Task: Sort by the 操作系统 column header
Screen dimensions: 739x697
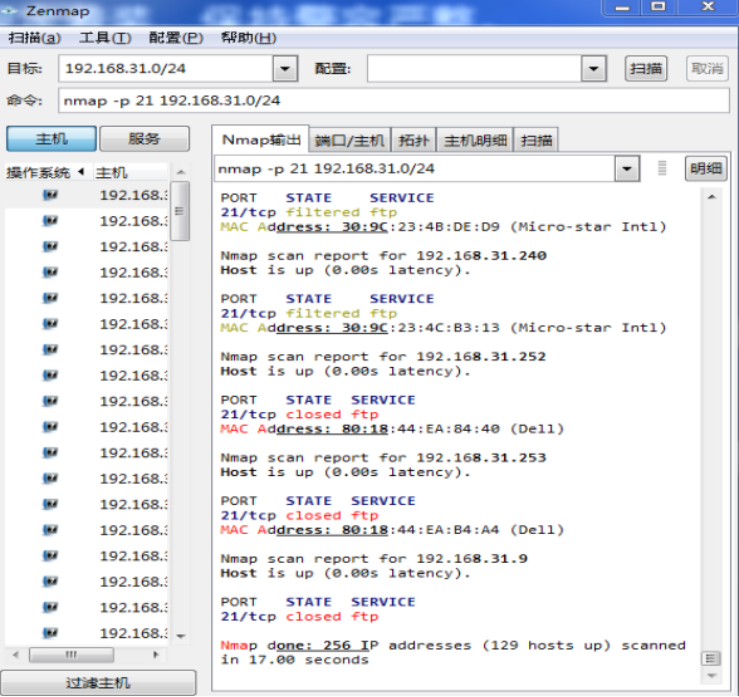Action: (45, 172)
